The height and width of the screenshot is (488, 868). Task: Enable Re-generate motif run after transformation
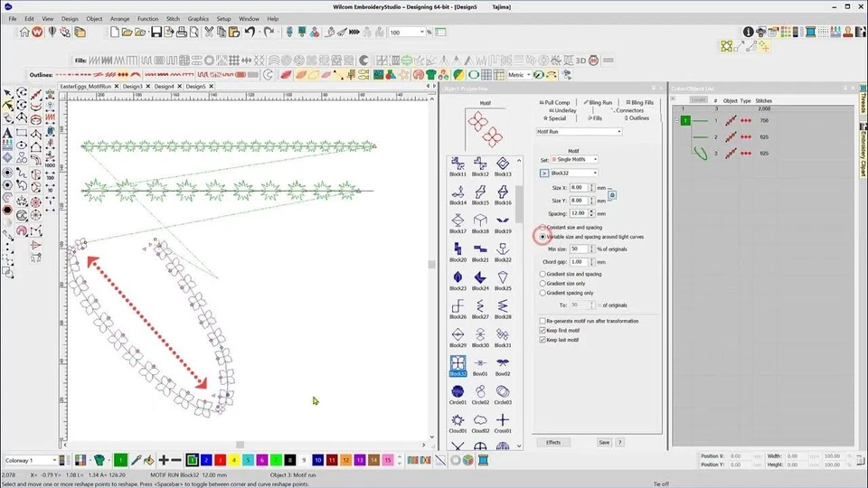(x=542, y=321)
